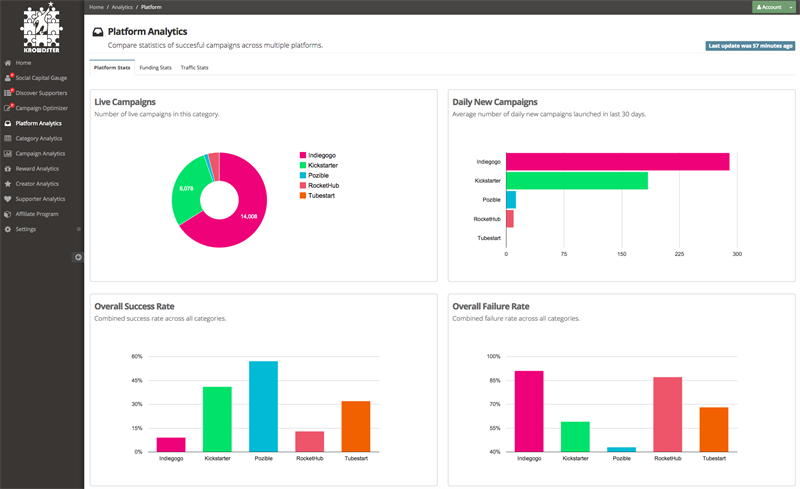This screenshot has height=489, width=800.
Task: Collapse the sidebar with the arrow handle
Action: [79, 257]
